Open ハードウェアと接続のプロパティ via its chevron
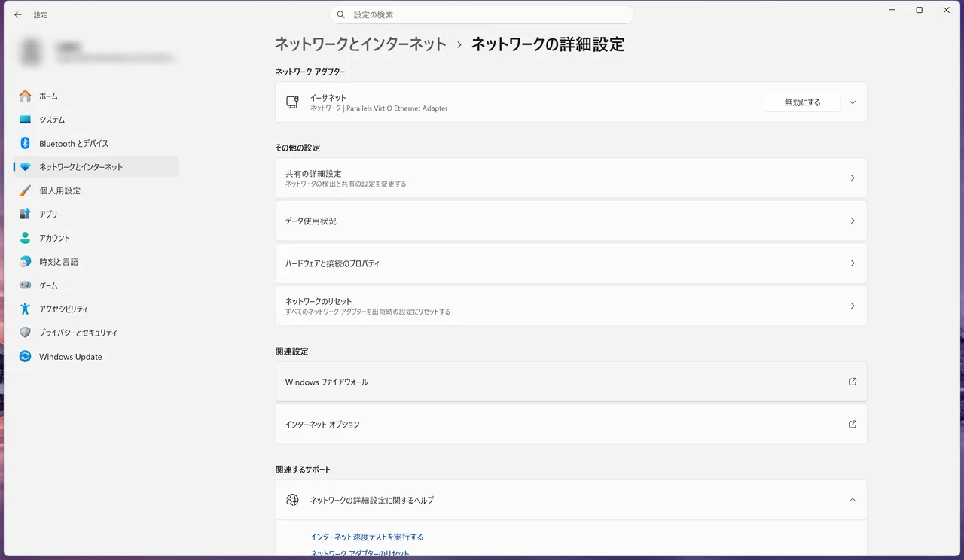This screenshot has width=964, height=560. [x=853, y=263]
